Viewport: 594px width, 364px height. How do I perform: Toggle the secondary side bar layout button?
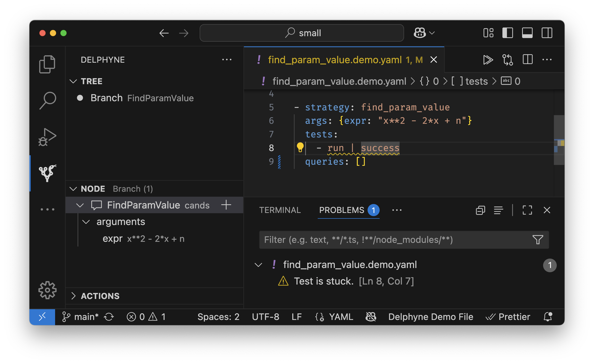pyautogui.click(x=547, y=33)
